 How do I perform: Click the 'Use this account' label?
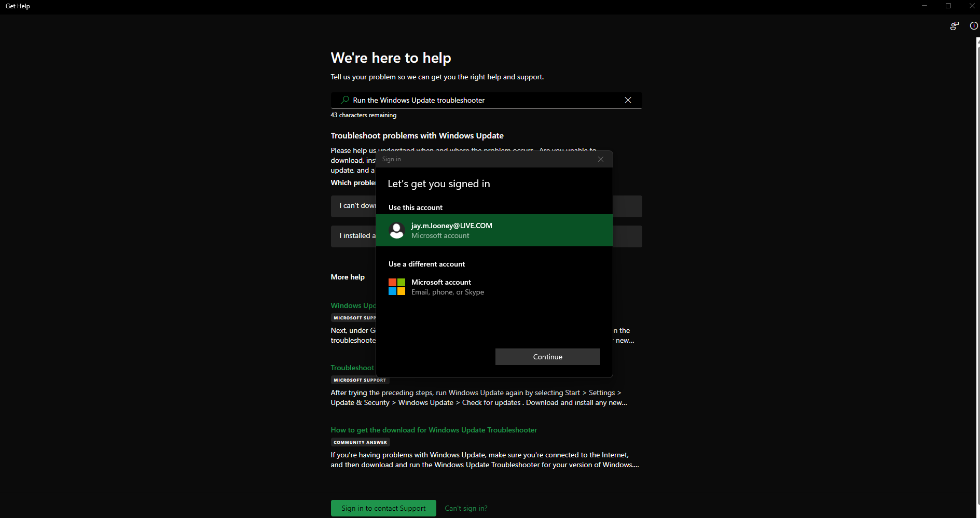416,207
